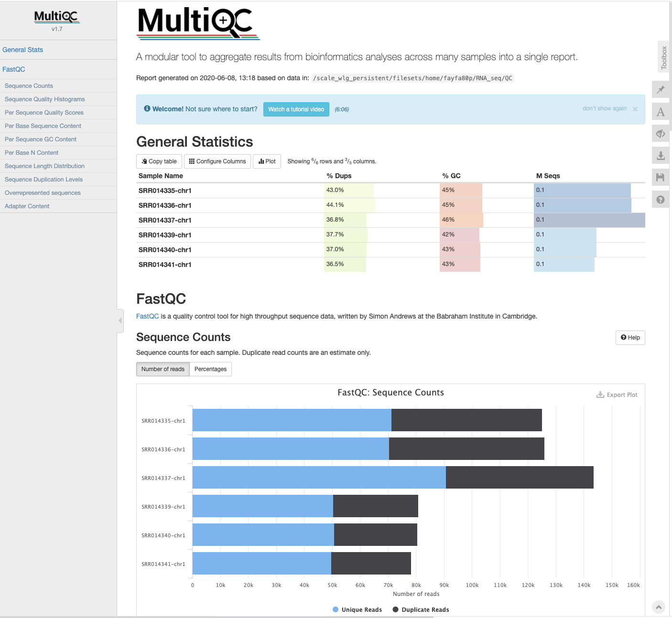Viewport: 672px width, 618px height.
Task: Open the toolbox highlight samples pin icon
Action: pyautogui.click(x=661, y=90)
